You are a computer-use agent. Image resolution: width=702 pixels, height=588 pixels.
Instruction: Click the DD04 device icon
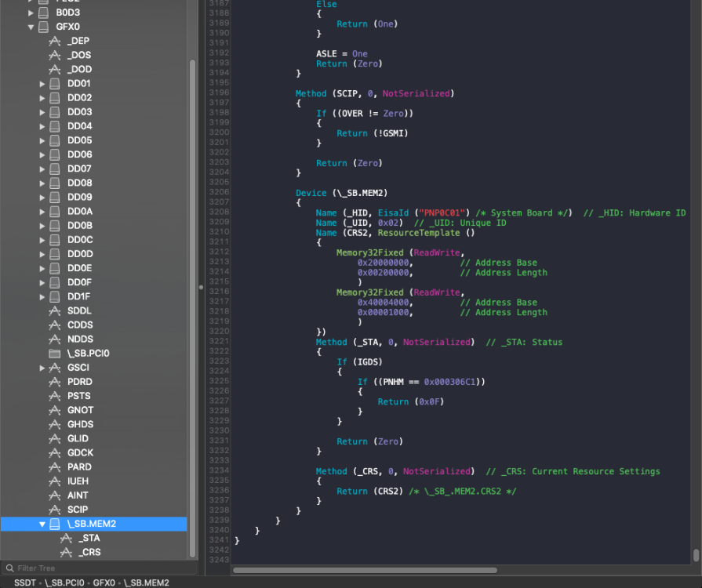coord(55,126)
